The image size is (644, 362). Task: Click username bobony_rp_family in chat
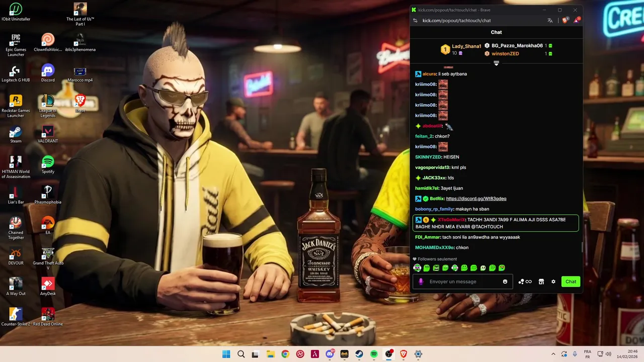pos(434,209)
